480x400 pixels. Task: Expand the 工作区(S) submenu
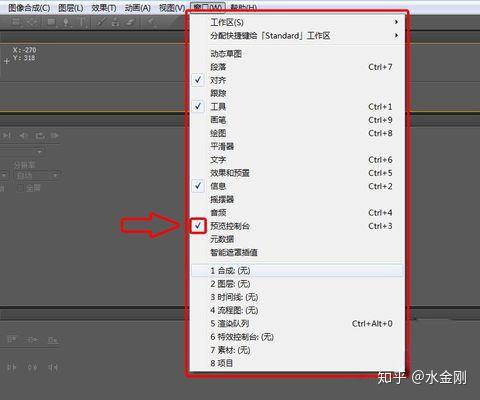(x=297, y=22)
